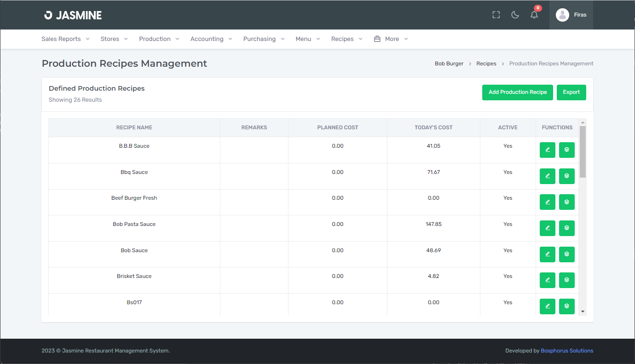Export the recipes list
This screenshot has width=635, height=364.
pyautogui.click(x=571, y=92)
